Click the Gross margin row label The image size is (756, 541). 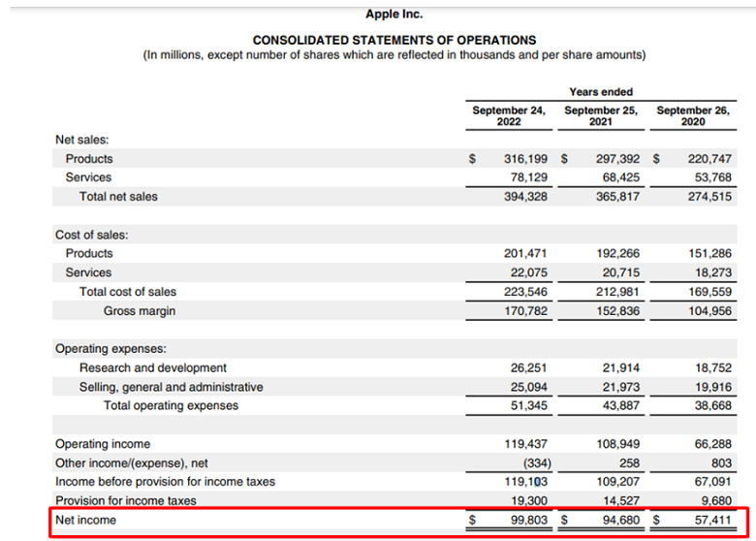click(140, 311)
